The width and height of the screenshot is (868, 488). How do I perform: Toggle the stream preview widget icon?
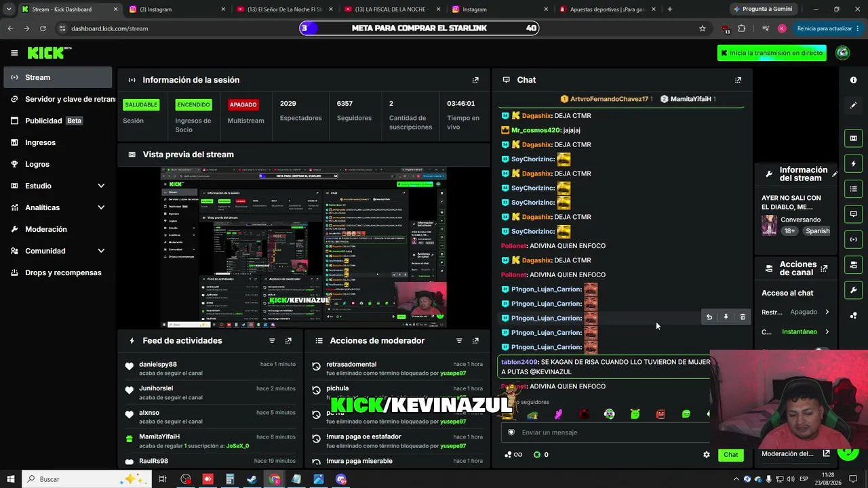pos(854,138)
